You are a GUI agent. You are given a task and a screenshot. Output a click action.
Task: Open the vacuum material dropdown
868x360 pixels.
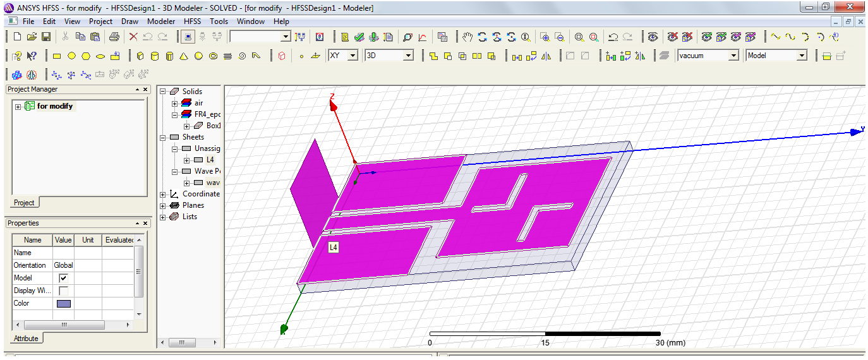[733, 56]
